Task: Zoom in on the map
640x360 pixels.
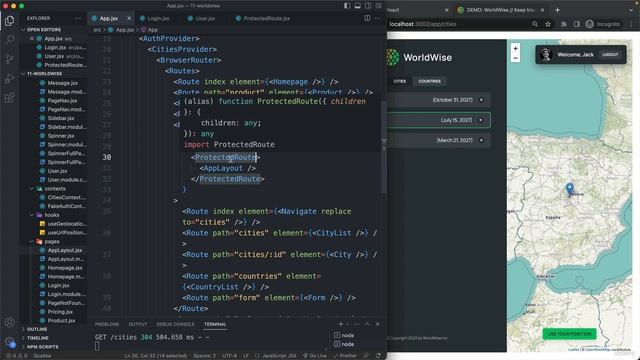Action: (516, 49)
